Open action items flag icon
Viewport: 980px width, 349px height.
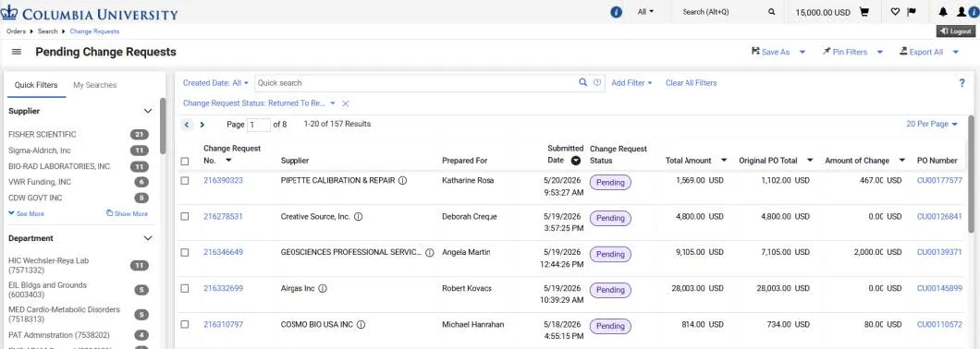click(x=912, y=12)
